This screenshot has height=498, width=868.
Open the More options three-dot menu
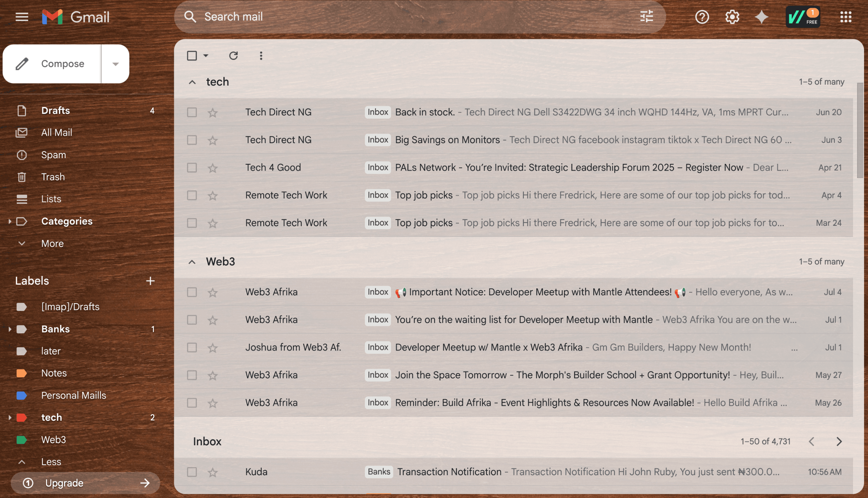tap(261, 56)
